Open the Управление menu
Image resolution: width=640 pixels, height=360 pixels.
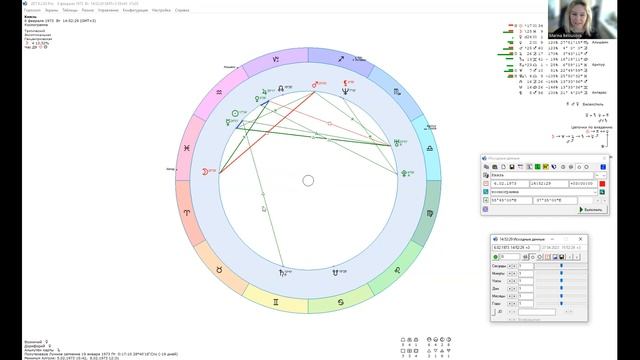click(108, 10)
